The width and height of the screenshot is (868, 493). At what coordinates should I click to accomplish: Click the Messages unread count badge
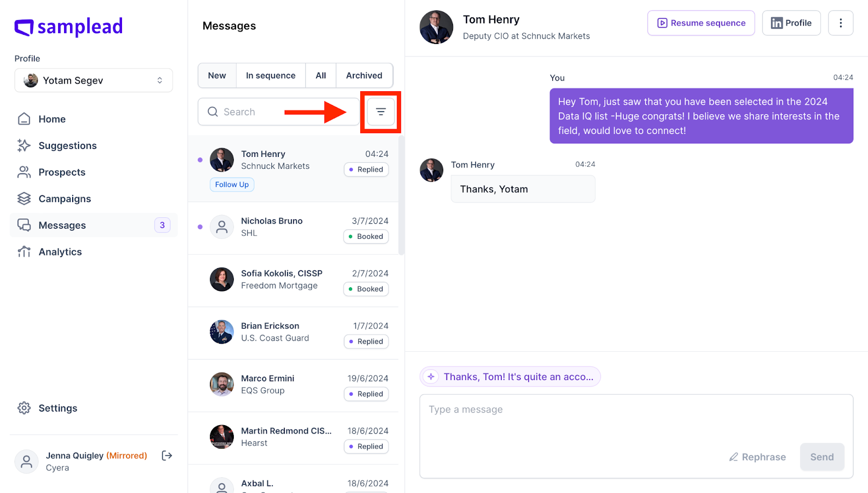(x=162, y=225)
